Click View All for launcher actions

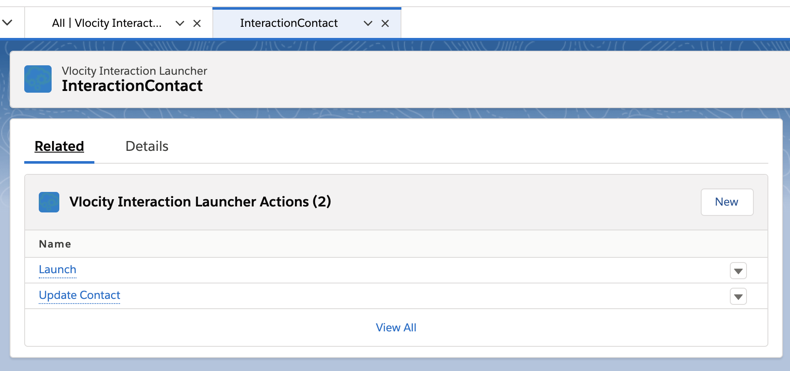[396, 328]
